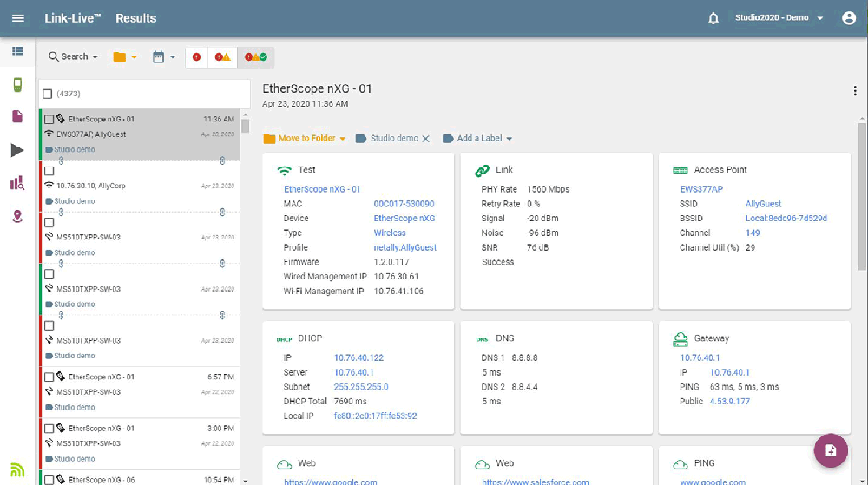Remove the Studio demo label
This screenshot has width=868, height=485.
point(425,139)
